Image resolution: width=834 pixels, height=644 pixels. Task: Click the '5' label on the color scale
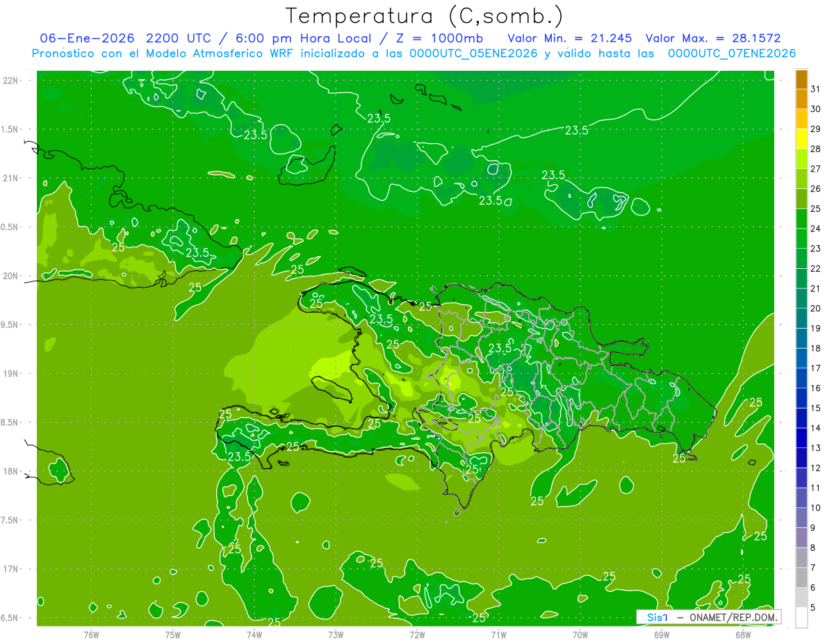pos(813,608)
